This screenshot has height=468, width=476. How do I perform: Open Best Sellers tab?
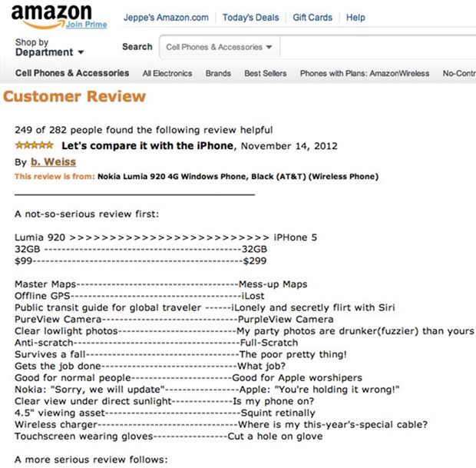pos(266,73)
